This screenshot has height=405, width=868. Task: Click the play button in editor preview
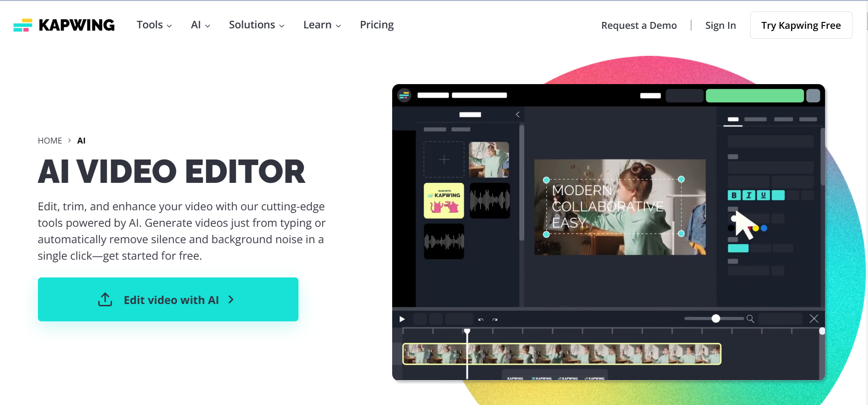pyautogui.click(x=402, y=319)
